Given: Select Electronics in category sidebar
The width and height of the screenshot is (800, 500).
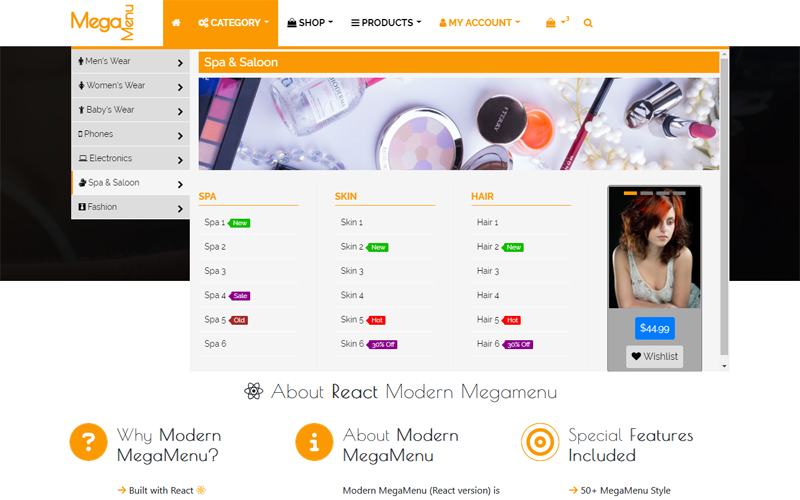Looking at the screenshot, I should 131,158.
